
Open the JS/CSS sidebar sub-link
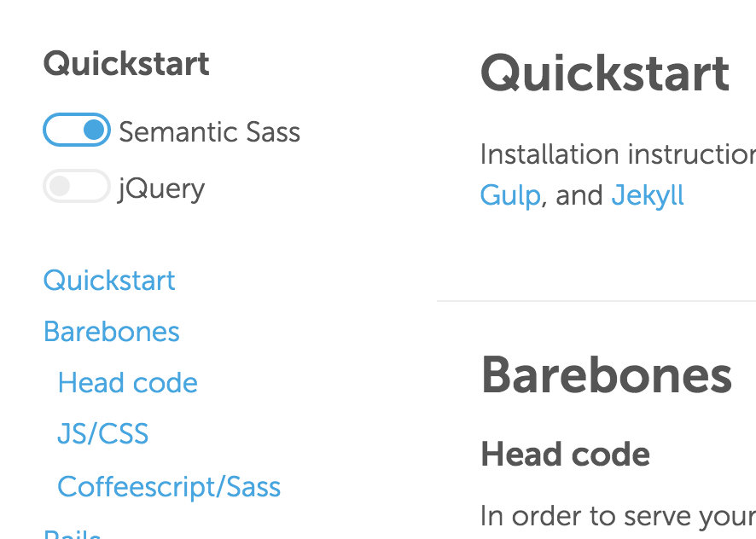tap(103, 434)
